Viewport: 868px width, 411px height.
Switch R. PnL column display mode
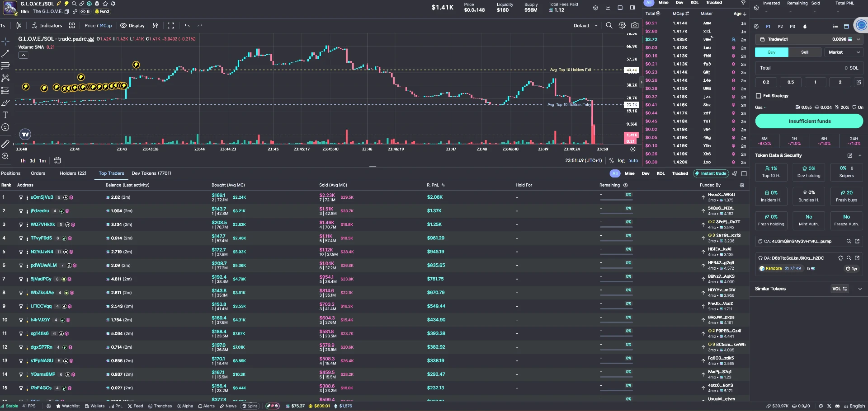(443, 185)
